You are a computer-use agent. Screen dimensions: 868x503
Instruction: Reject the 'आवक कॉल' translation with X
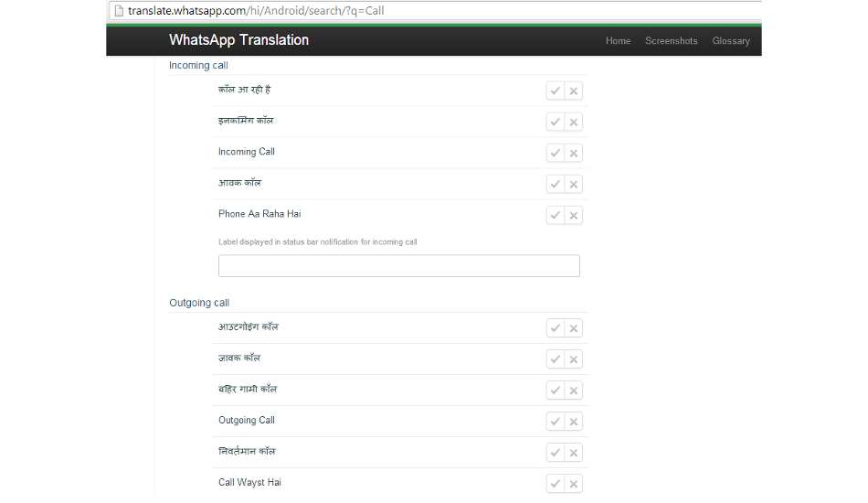[x=574, y=184]
